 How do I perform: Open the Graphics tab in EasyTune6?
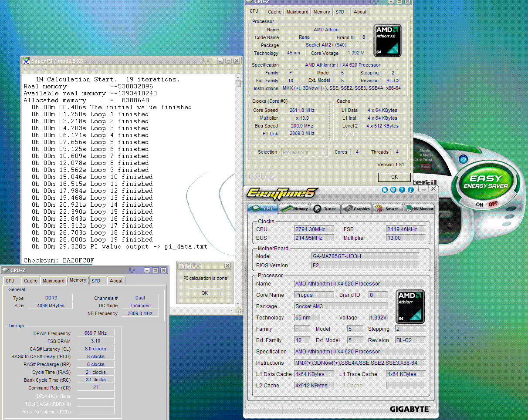coord(356,208)
